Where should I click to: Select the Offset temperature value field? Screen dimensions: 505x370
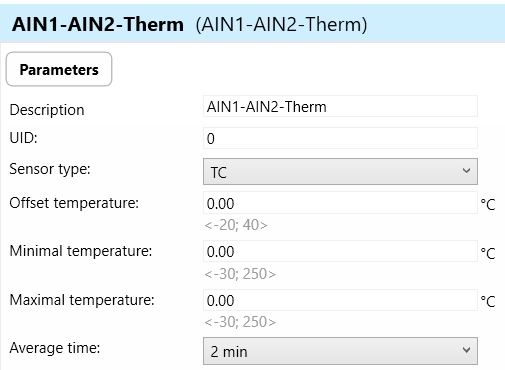coord(340,203)
